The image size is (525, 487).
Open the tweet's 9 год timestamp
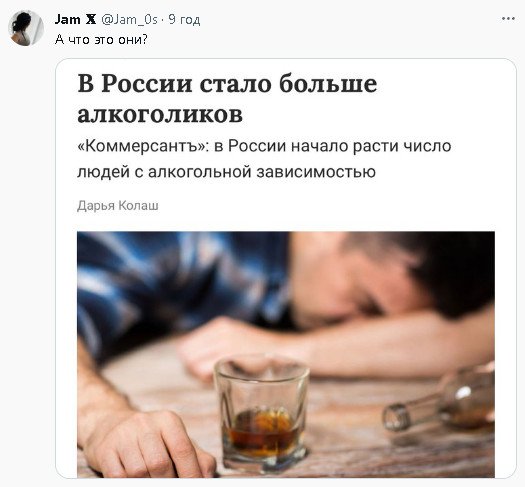(184, 20)
